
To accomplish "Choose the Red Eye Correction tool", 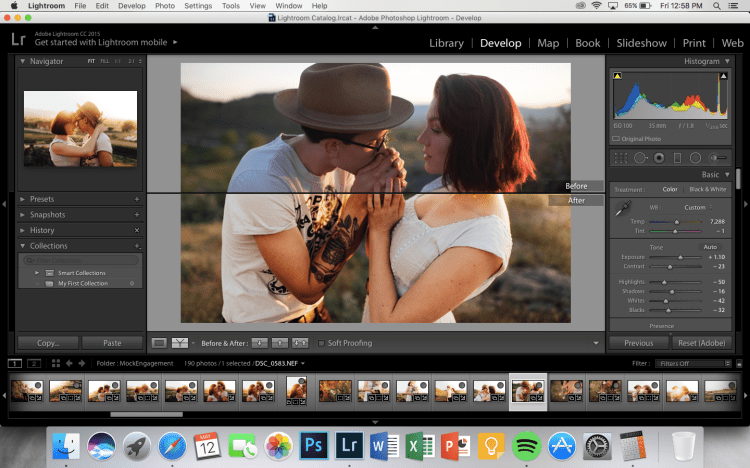I will pos(659,158).
